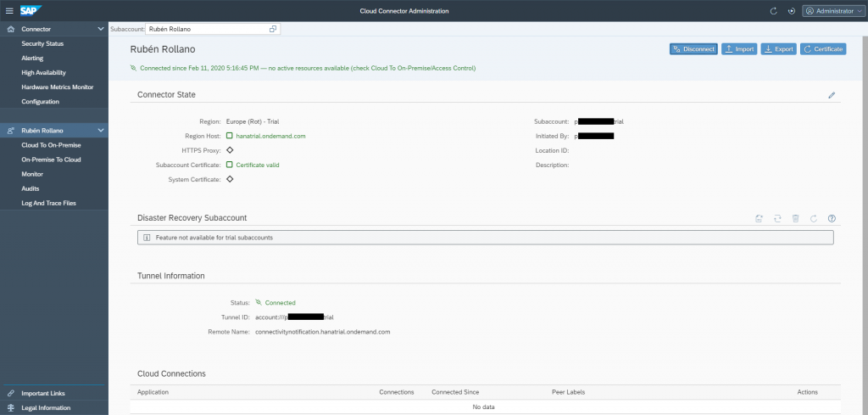Viewport: 868px width, 415px height.
Task: Click the Connected Since column header
Action: 455,392
